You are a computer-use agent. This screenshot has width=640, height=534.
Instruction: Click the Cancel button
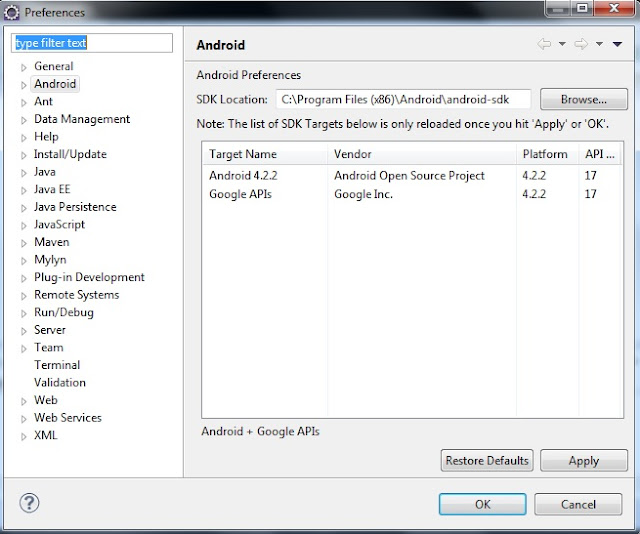coord(578,504)
